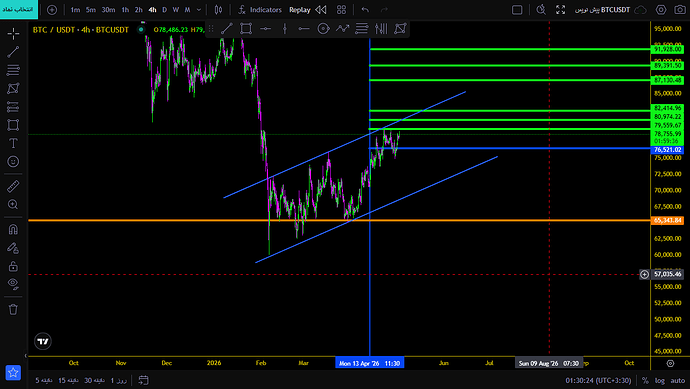The image size is (690, 389).
Task: Select horizontal ray in floating toolbar
Action: coord(304,29)
